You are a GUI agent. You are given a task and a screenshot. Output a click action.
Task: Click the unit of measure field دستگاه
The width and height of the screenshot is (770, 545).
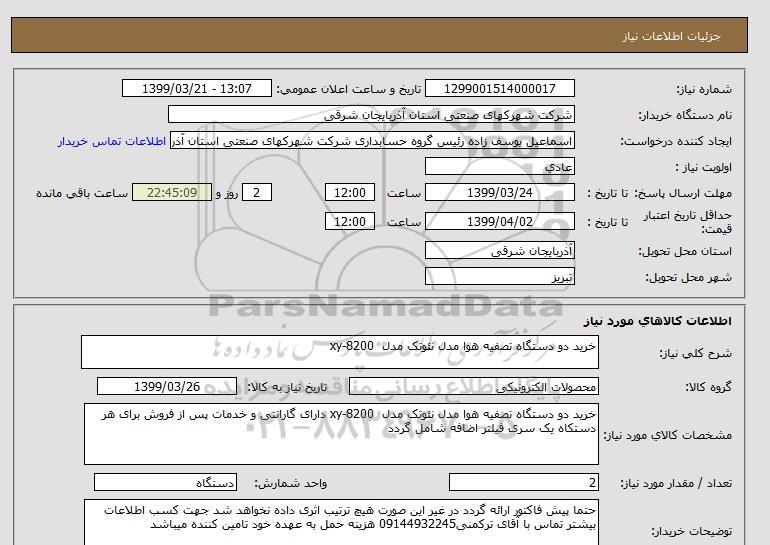click(165, 483)
